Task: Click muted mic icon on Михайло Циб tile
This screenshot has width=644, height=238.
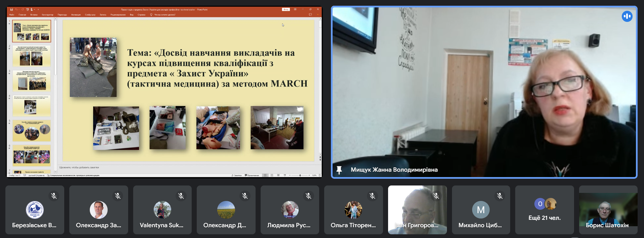Action: [x=500, y=196]
